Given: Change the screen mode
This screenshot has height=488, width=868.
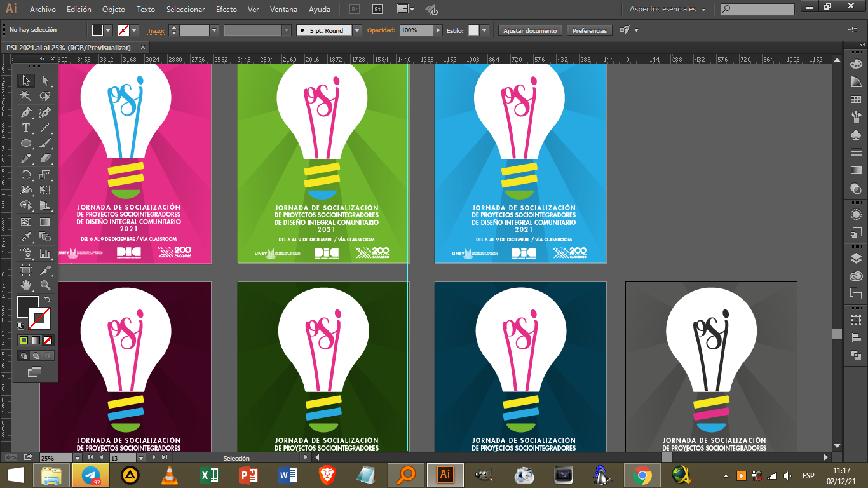Looking at the screenshot, I should [x=35, y=372].
